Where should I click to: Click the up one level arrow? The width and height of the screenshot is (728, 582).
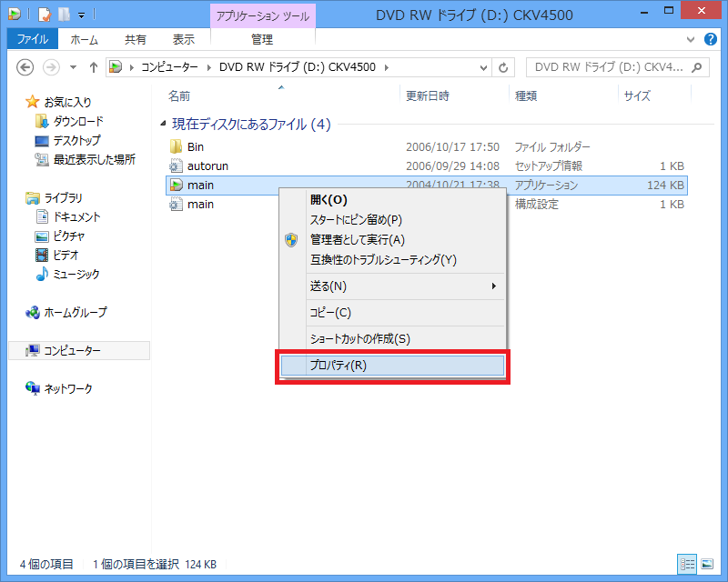pyautogui.click(x=94, y=67)
